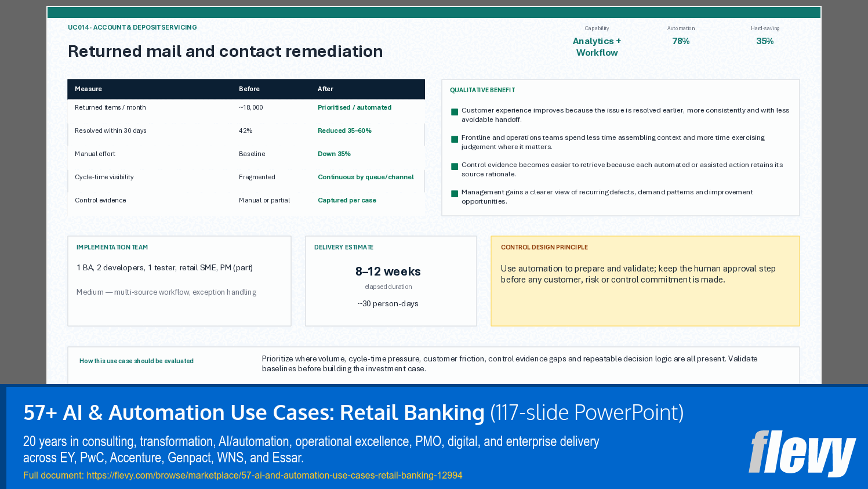Click the '42%' value

[246, 131]
